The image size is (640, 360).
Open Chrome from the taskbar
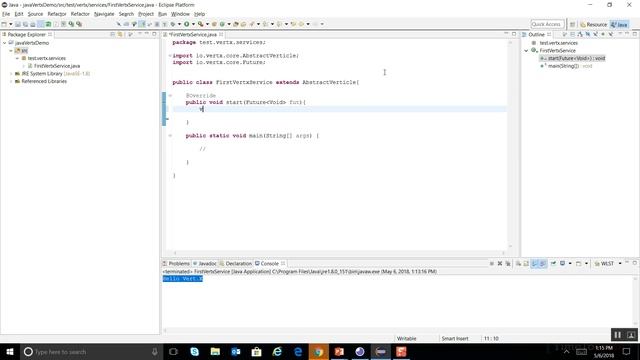[318, 351]
